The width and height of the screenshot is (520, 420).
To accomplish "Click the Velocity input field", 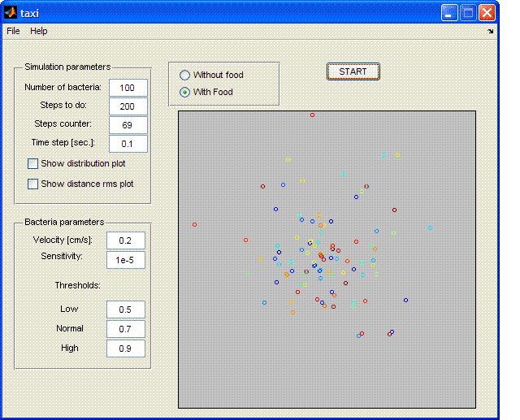I will pyautogui.click(x=126, y=240).
